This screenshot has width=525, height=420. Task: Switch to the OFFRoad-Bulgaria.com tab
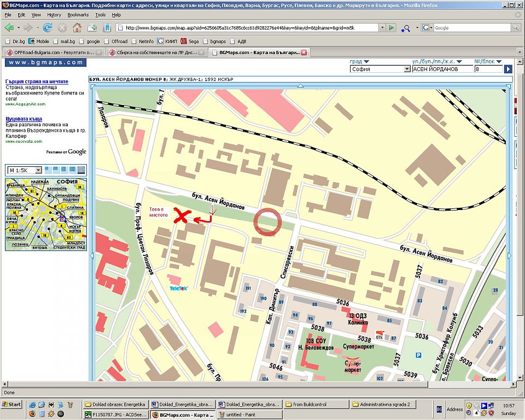point(50,52)
